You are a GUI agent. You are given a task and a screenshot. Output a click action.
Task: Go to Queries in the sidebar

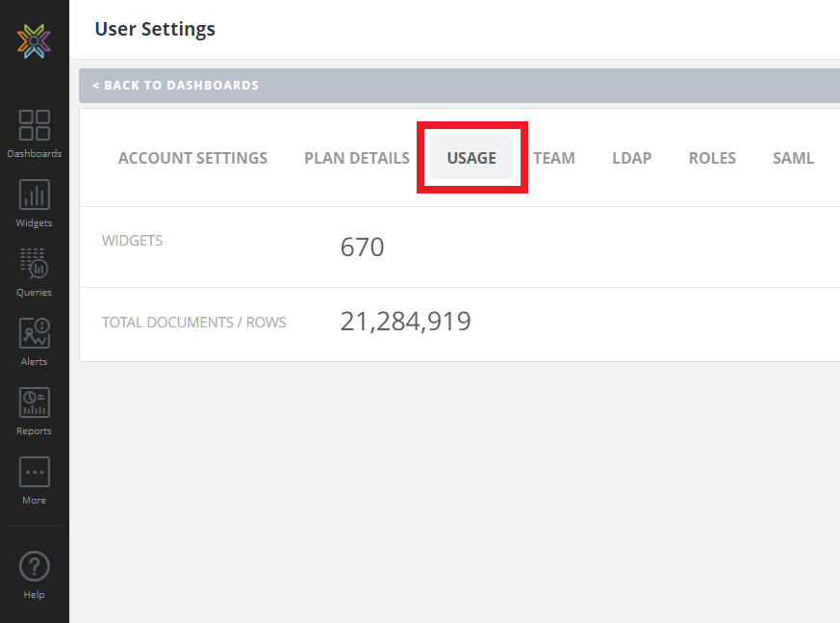coord(35,272)
